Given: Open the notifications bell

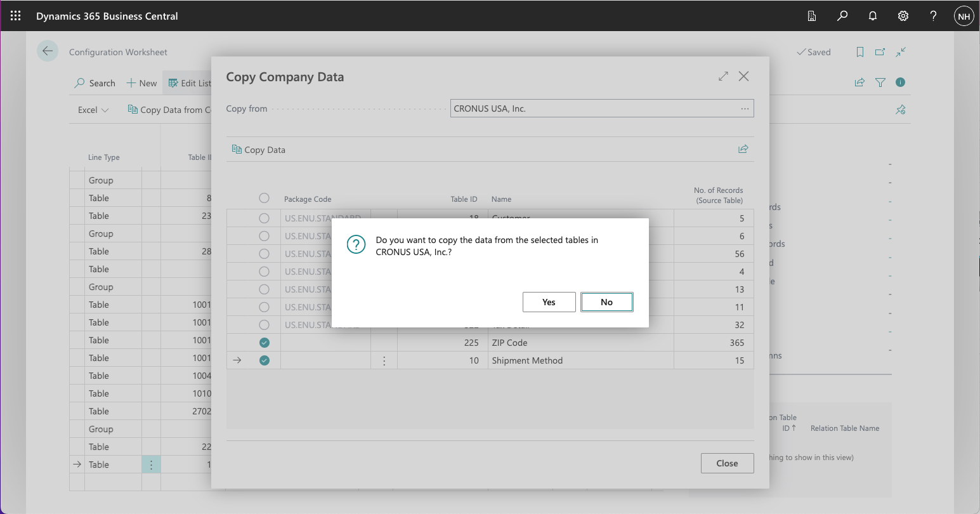Looking at the screenshot, I should pos(873,16).
